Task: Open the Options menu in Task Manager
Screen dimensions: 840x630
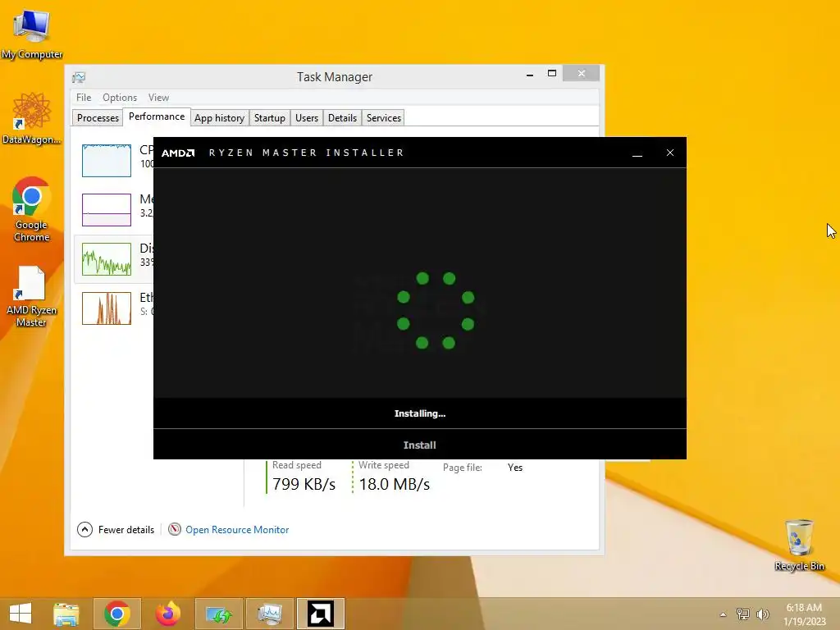Action: 120,98
